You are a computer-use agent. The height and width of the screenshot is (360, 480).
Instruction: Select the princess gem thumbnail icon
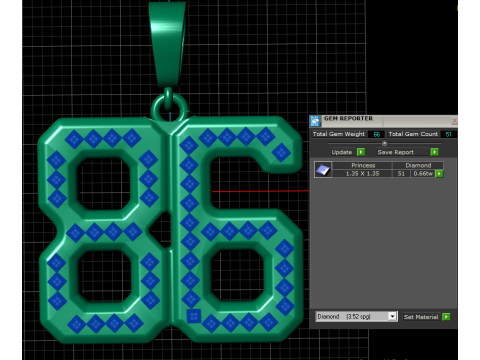[x=323, y=169]
